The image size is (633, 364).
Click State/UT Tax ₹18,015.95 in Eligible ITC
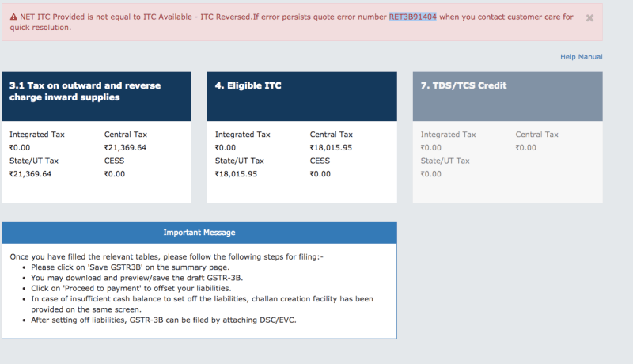pos(236,174)
